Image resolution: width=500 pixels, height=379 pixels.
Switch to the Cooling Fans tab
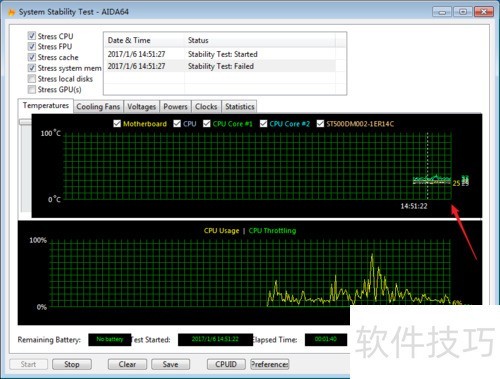98,107
